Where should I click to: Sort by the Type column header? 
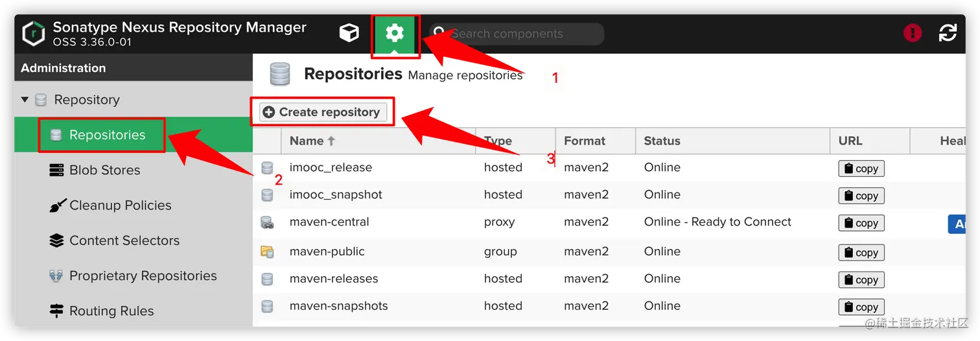(515, 141)
